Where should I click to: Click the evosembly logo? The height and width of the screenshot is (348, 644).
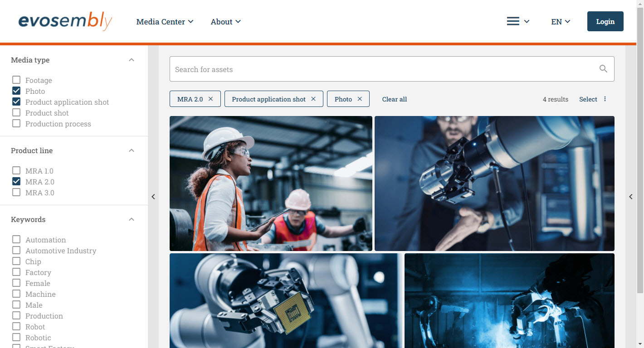[x=65, y=21]
